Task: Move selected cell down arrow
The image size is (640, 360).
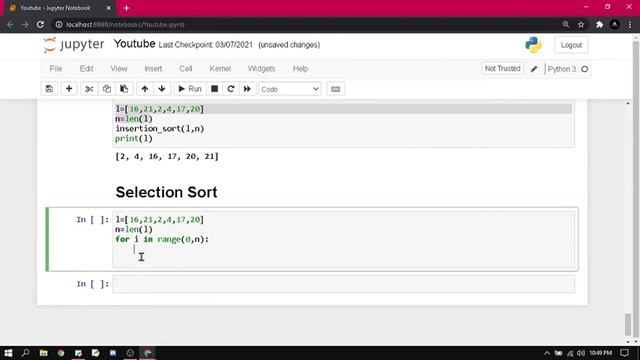Action: click(162, 89)
